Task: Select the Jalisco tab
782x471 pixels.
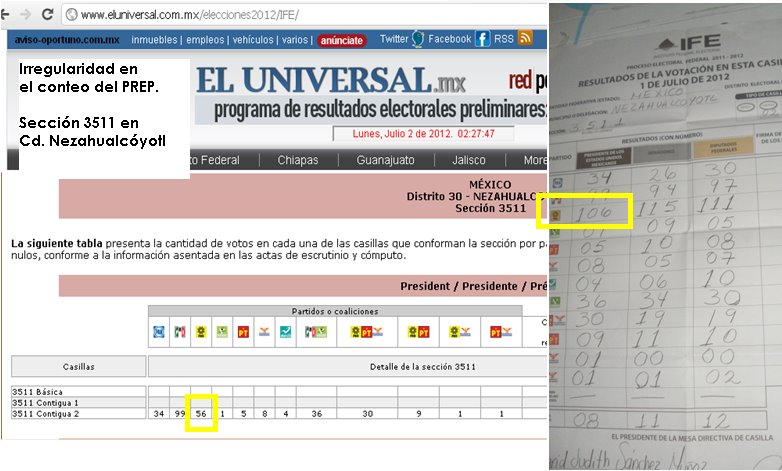Action: click(x=468, y=160)
